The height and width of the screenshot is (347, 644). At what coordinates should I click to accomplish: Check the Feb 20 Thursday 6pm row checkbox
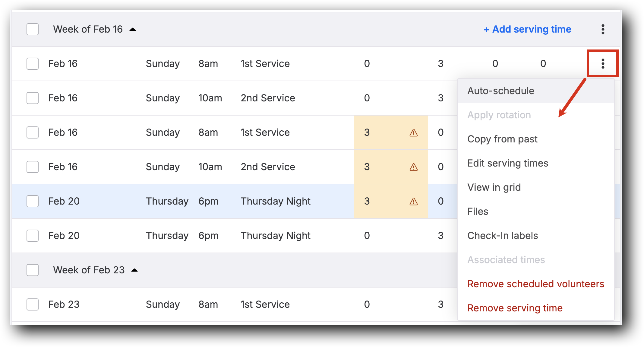pos(33,236)
